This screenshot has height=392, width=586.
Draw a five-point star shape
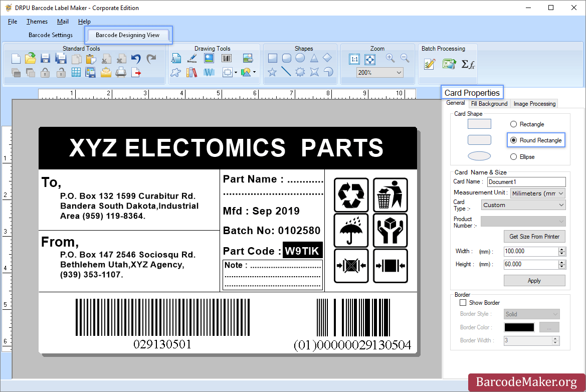point(272,72)
